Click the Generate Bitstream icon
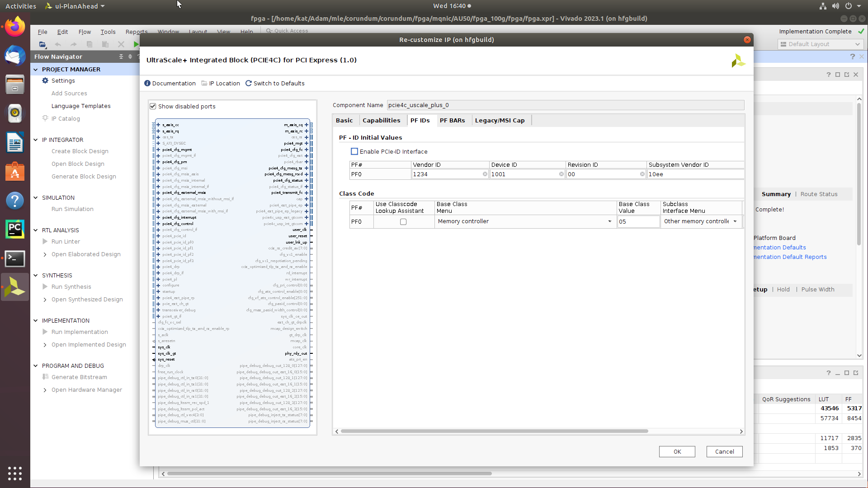 45,377
